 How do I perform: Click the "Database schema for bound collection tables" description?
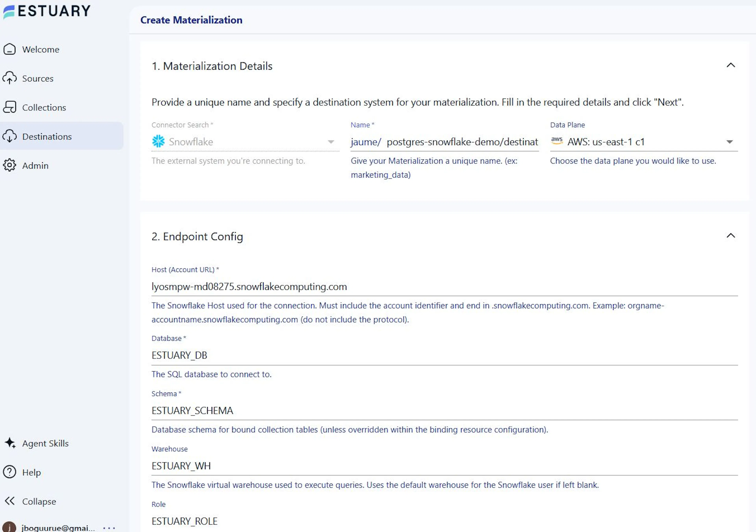pos(350,430)
